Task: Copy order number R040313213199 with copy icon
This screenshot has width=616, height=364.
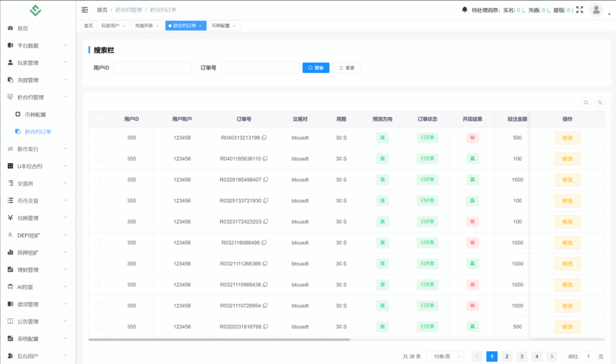Action: click(264, 138)
